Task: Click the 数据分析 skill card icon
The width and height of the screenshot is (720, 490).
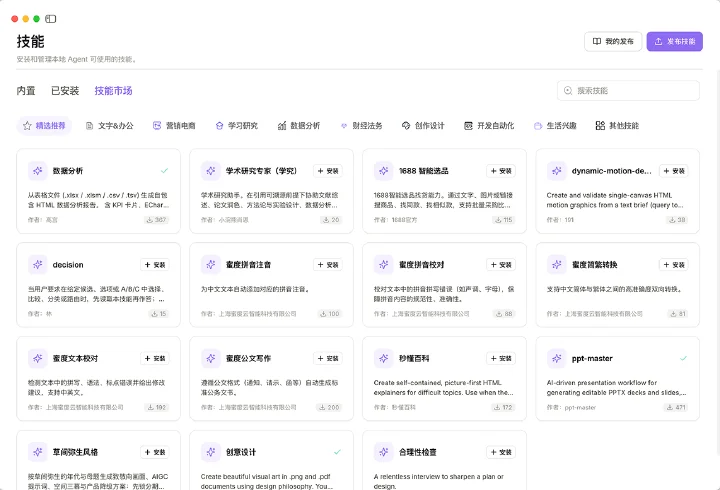Action: [x=38, y=171]
